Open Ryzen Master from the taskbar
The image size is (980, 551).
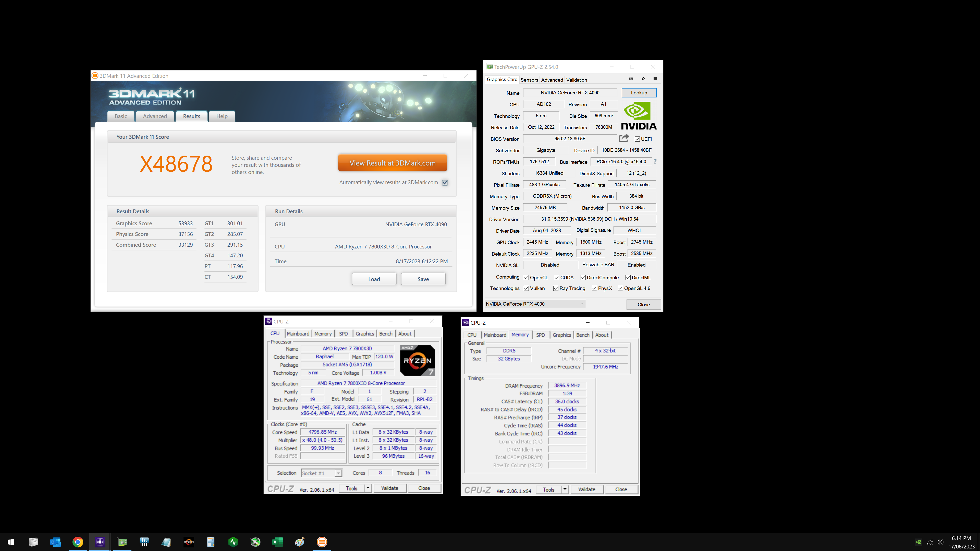pos(189,542)
